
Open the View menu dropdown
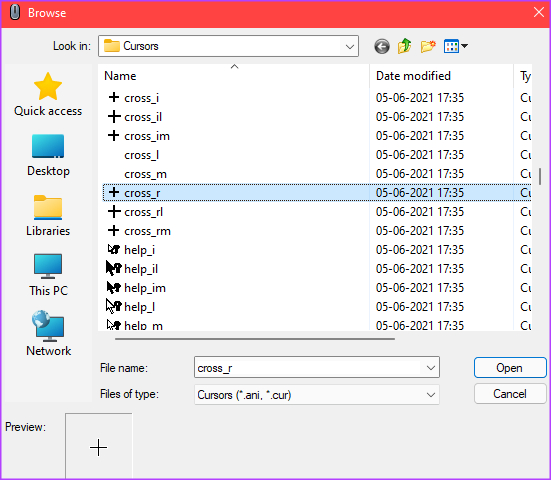pyautogui.click(x=455, y=46)
